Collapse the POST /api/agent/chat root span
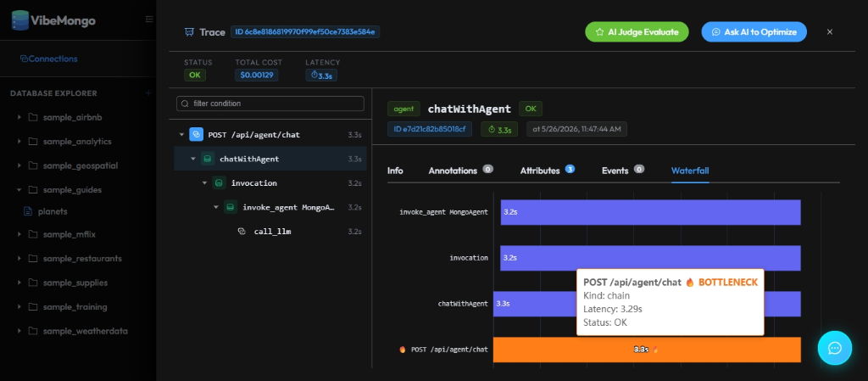This screenshot has width=868, height=381. point(181,135)
